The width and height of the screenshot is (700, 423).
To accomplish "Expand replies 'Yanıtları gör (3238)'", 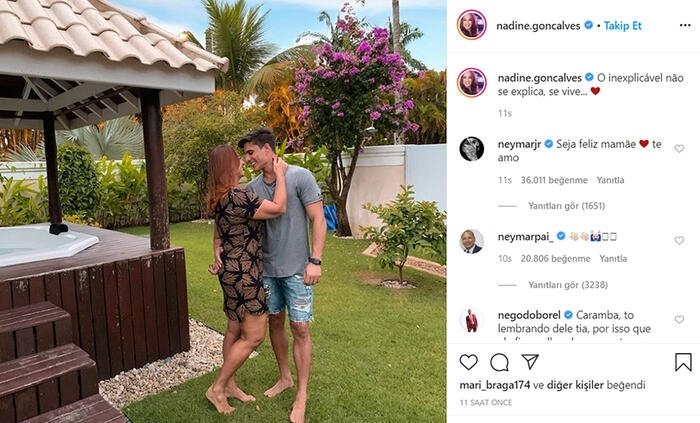I will click(x=568, y=285).
